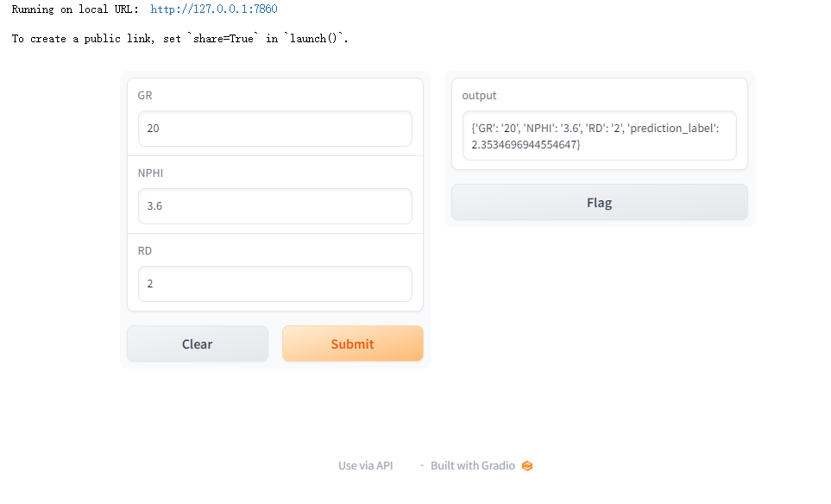The image size is (831, 504).
Task: Click the NPHI input field
Action: (275, 206)
